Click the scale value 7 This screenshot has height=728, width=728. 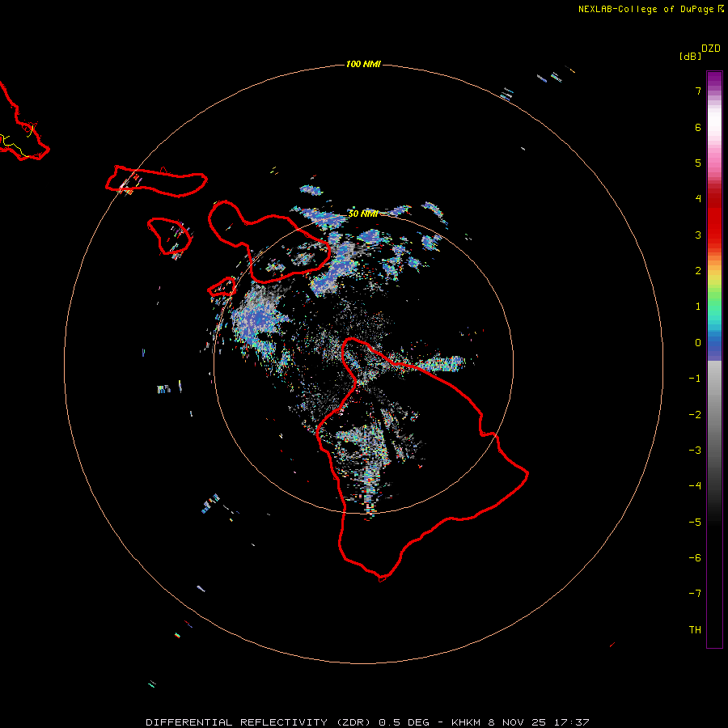pyautogui.click(x=698, y=91)
